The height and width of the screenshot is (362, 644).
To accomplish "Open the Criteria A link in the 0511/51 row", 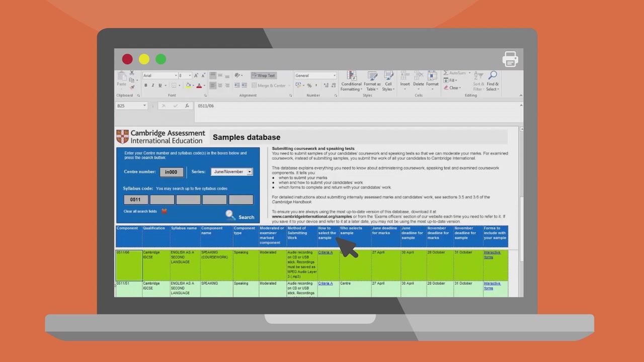I will pos(325,284).
